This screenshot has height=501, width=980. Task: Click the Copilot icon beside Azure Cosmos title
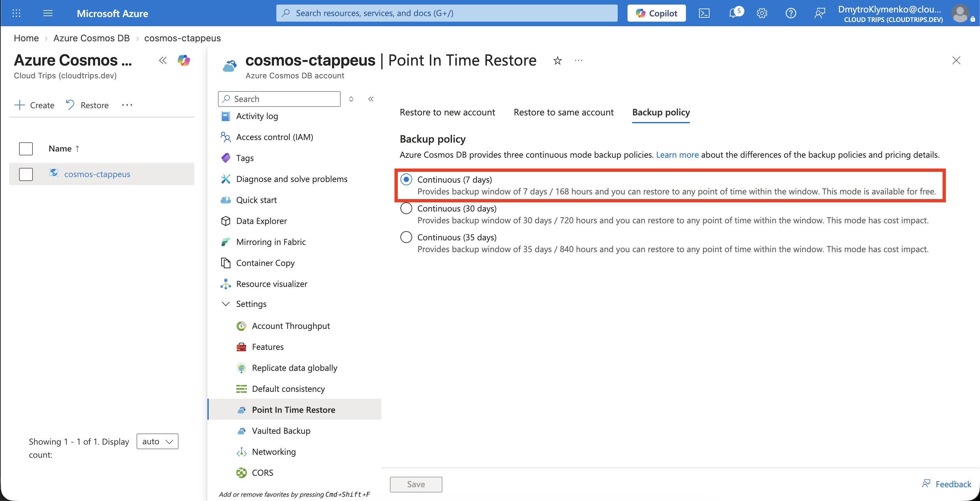[184, 60]
